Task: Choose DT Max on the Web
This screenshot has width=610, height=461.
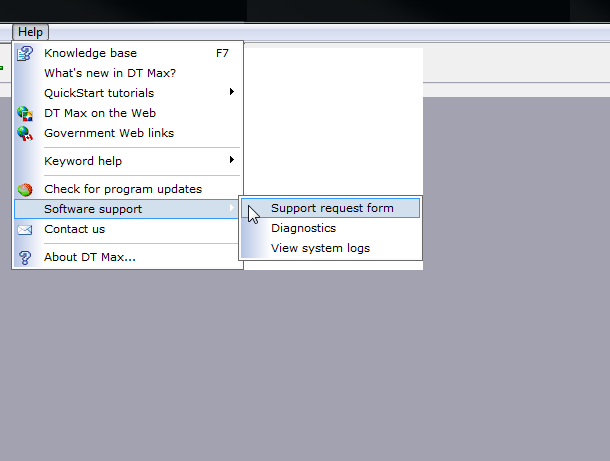Action: pyautogui.click(x=128, y=113)
